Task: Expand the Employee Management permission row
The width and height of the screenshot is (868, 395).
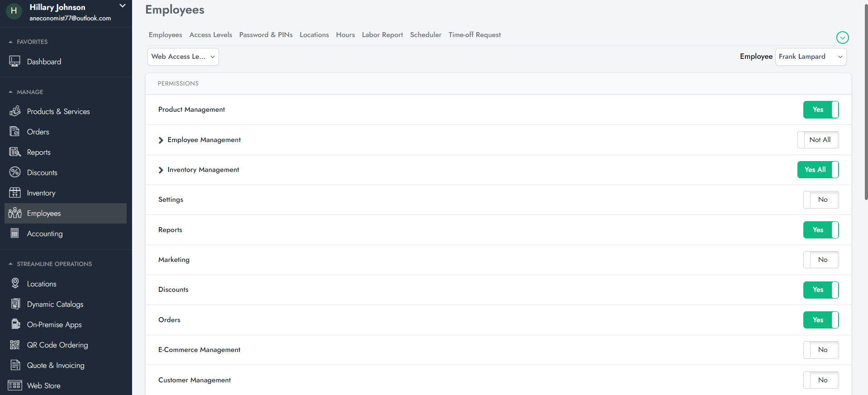Action: tap(161, 140)
